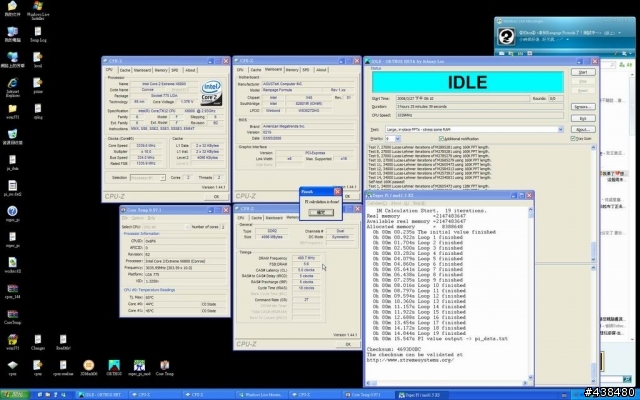
Task: Click the ORTHOS log vertical scrollbar
Action: click(593, 203)
